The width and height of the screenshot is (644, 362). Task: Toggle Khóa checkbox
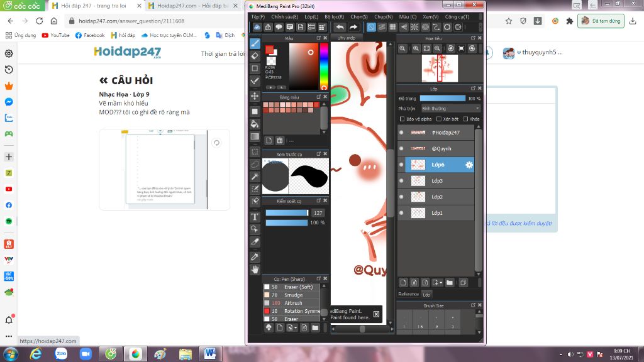tap(465, 119)
